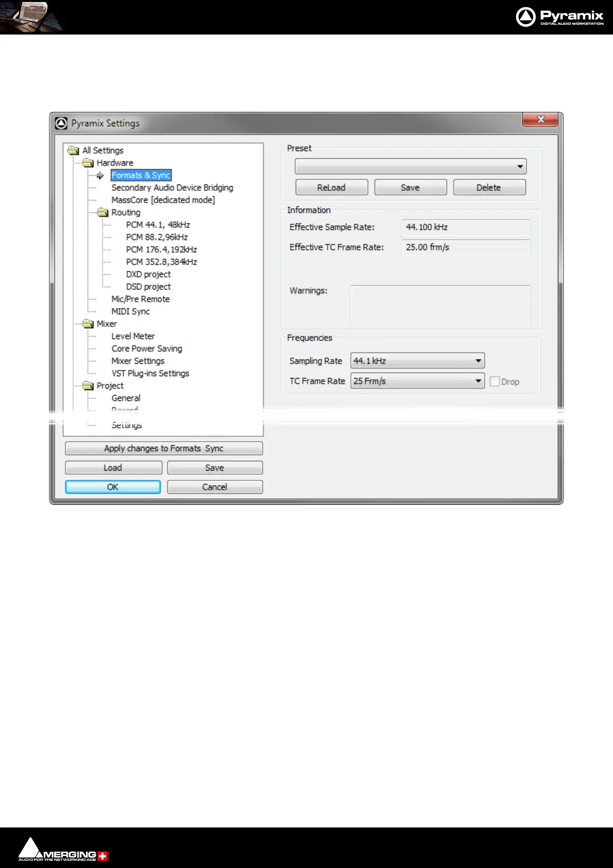Click the Hardware tree label
This screenshot has height=868, width=613.
[115, 163]
